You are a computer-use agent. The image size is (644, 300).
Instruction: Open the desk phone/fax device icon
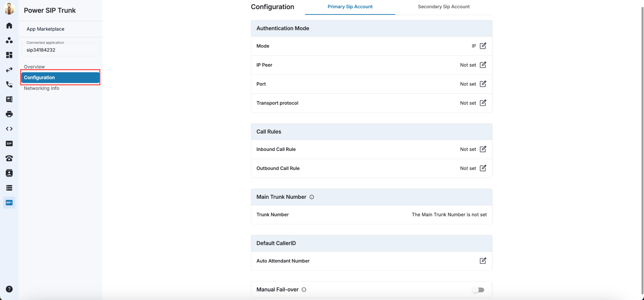coord(9,99)
